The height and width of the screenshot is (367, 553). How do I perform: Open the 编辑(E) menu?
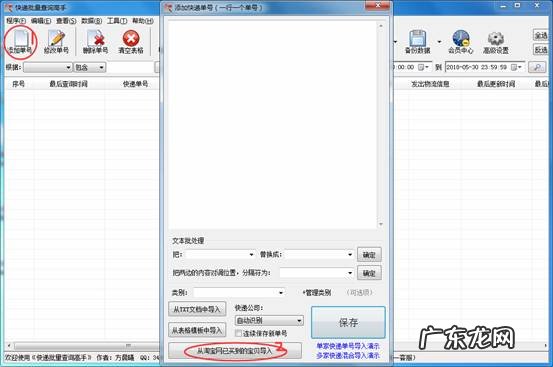tap(41, 21)
